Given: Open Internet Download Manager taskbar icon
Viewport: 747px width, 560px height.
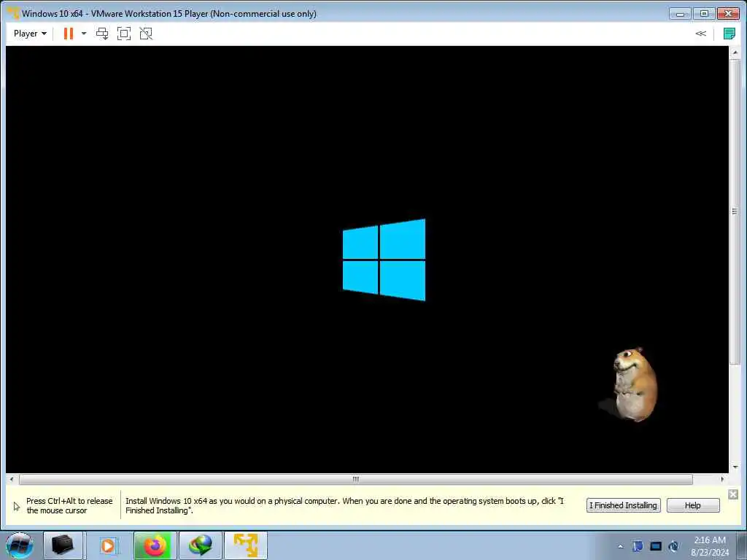Looking at the screenshot, I should coord(200,545).
